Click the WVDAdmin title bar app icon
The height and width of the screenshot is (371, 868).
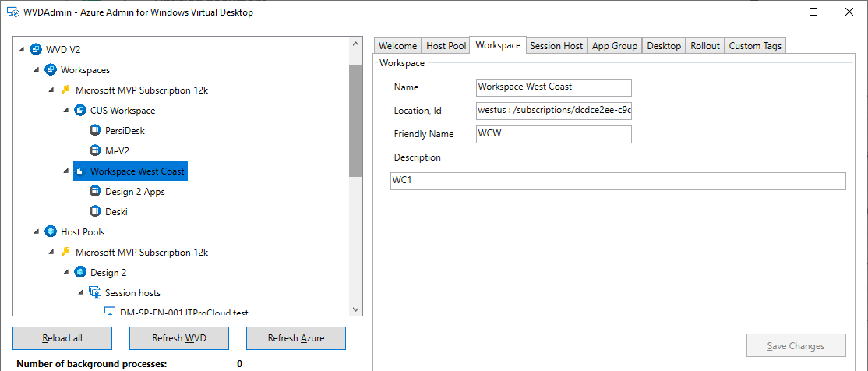12,12
